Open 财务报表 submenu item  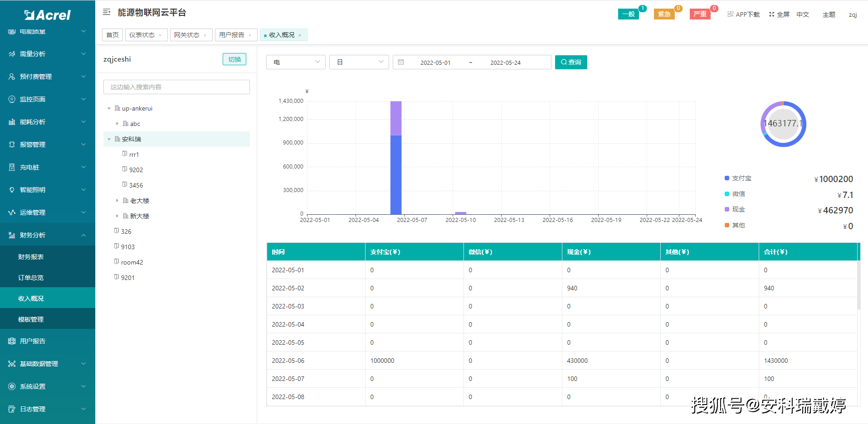tap(31, 257)
